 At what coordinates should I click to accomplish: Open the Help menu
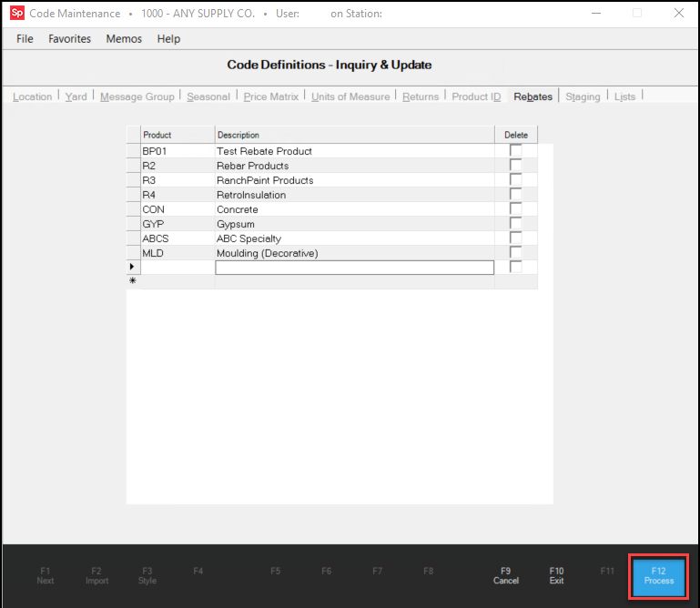(x=168, y=39)
